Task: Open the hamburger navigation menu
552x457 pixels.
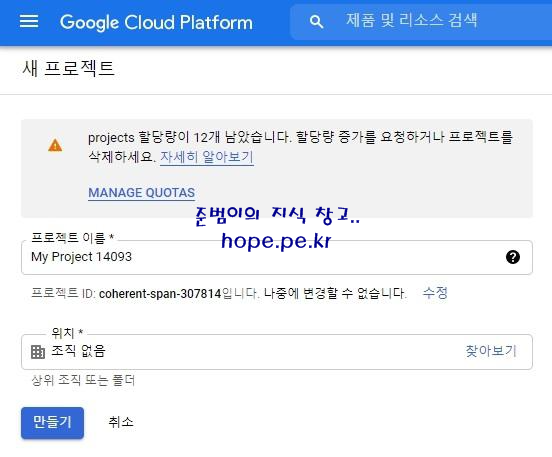Action: [29, 21]
